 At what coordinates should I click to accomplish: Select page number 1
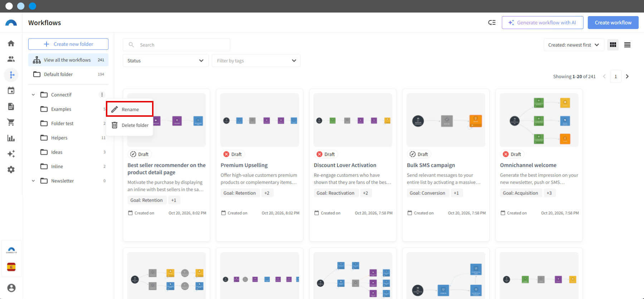[x=616, y=76]
